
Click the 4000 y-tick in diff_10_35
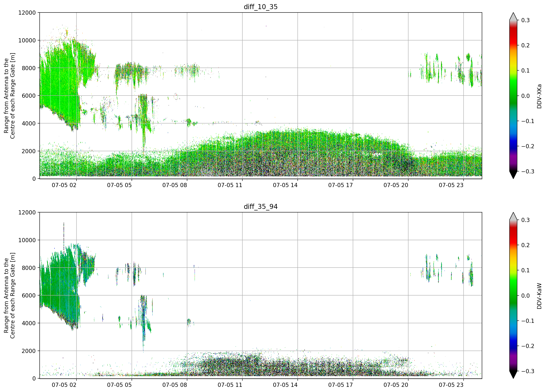(x=29, y=123)
